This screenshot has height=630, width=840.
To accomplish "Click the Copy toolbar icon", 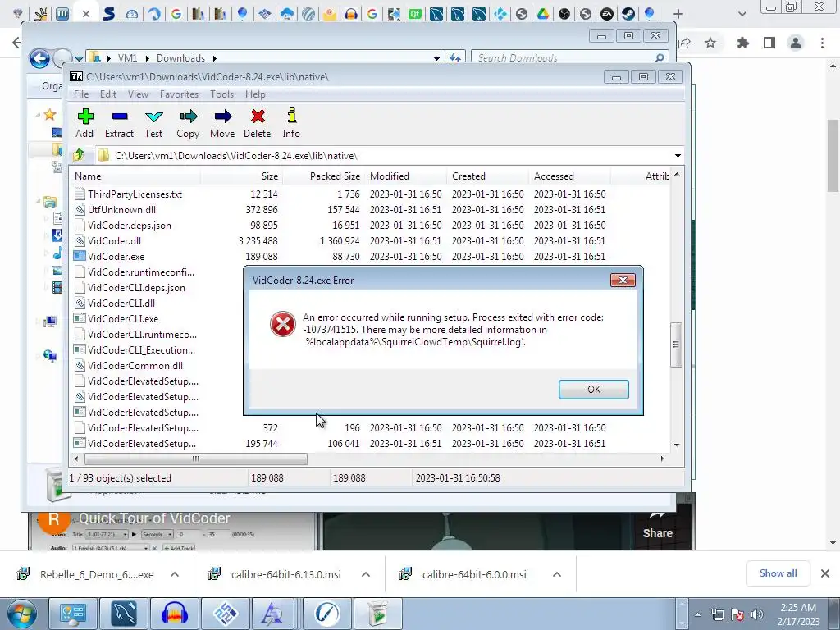I will (x=188, y=123).
